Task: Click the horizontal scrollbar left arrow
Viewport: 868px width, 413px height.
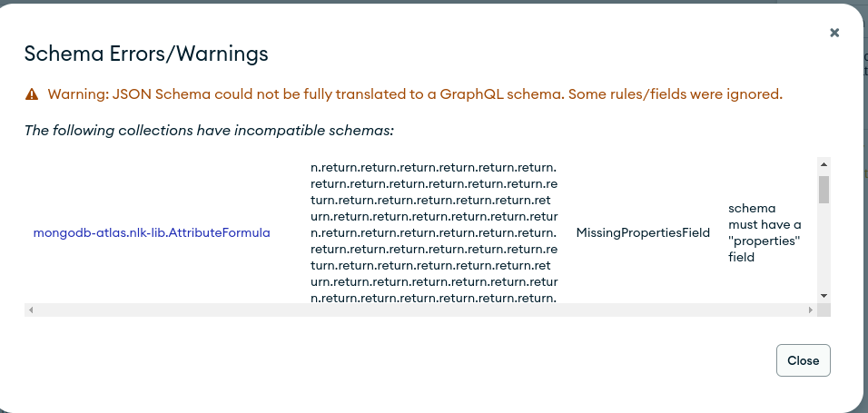Action: (x=31, y=310)
